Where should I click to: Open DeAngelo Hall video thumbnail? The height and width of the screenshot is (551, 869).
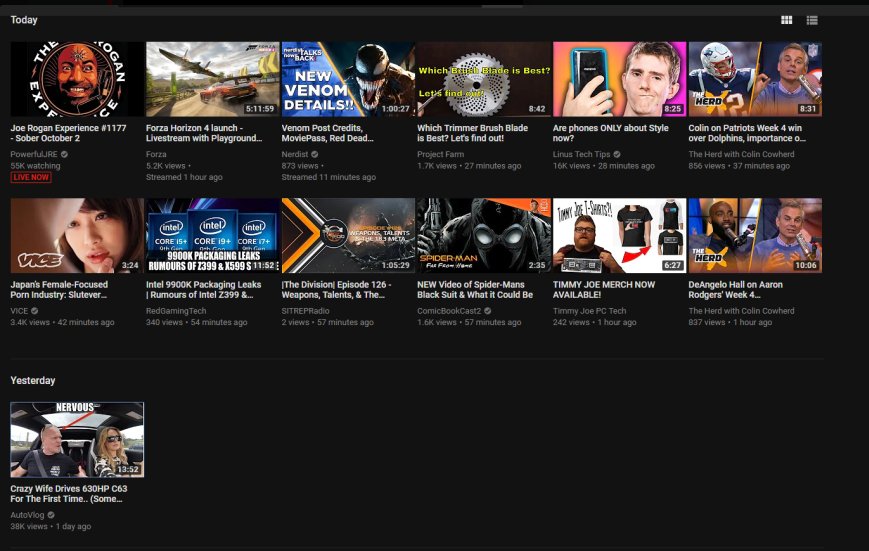tap(755, 236)
